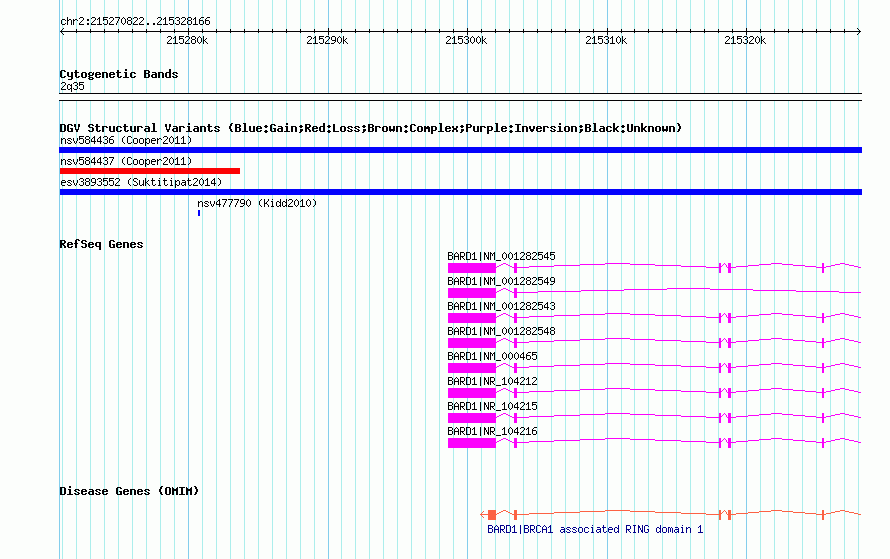Image resolution: width=890 pixels, height=559 pixels.
Task: Select the large magenta exon of NM_001282545
Action: pos(472,268)
